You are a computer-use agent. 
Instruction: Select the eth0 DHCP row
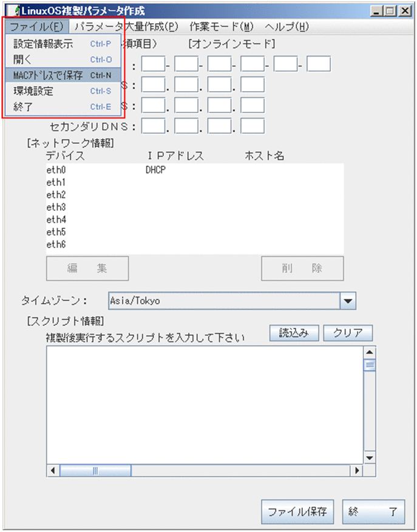(195, 170)
